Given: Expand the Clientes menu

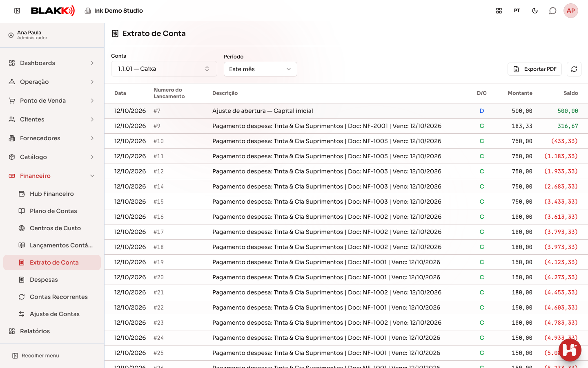Looking at the screenshot, I should (52, 119).
